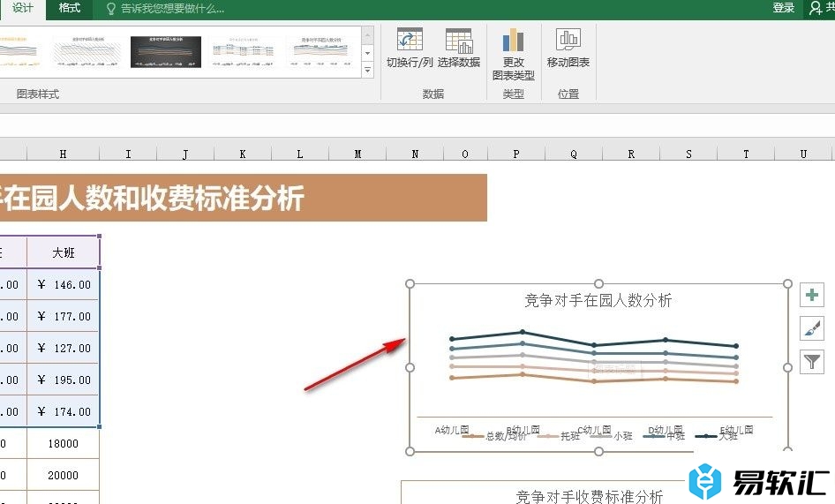Click the lightbulb Tell Me icon
Screen dimensions: 835x504
[110, 9]
